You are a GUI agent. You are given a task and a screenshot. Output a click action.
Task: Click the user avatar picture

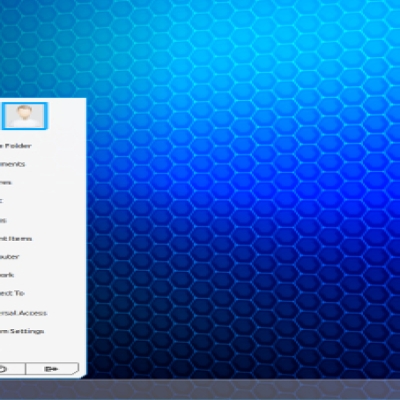(x=25, y=116)
